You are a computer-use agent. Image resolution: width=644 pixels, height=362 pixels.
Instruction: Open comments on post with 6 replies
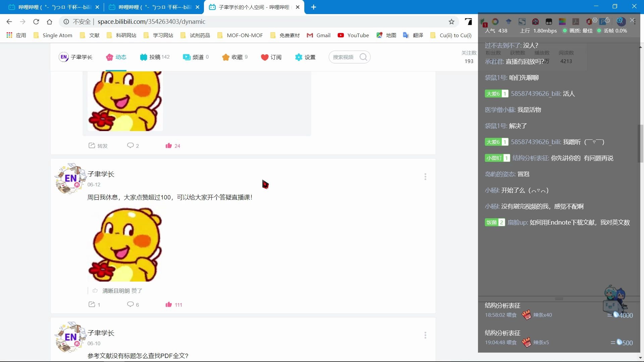coord(130,304)
